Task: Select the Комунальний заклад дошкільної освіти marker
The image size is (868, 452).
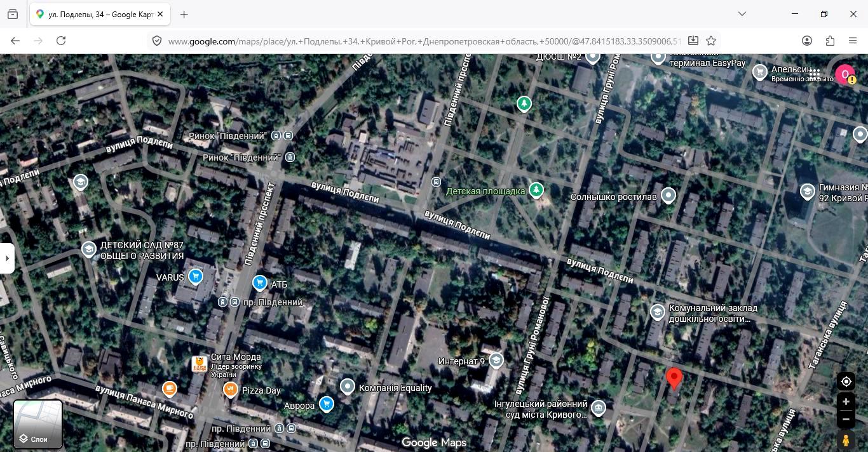Action: (657, 312)
